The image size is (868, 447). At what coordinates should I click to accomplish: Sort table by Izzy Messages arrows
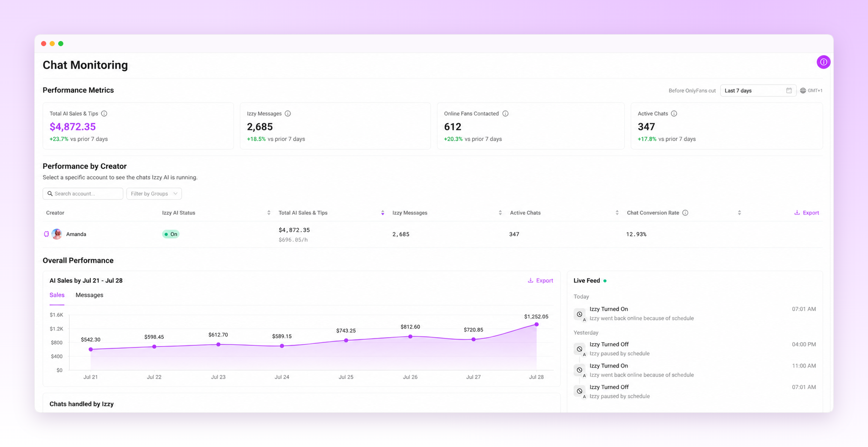(500, 213)
